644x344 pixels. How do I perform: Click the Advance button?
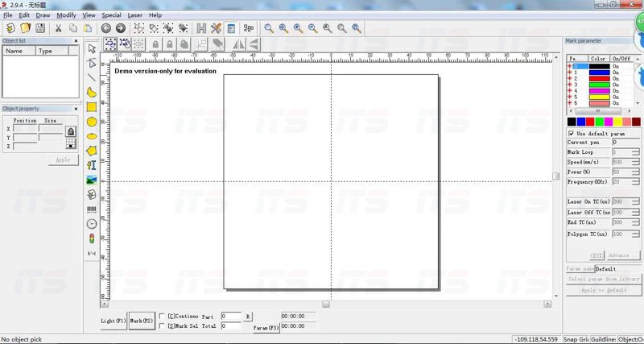(623, 255)
